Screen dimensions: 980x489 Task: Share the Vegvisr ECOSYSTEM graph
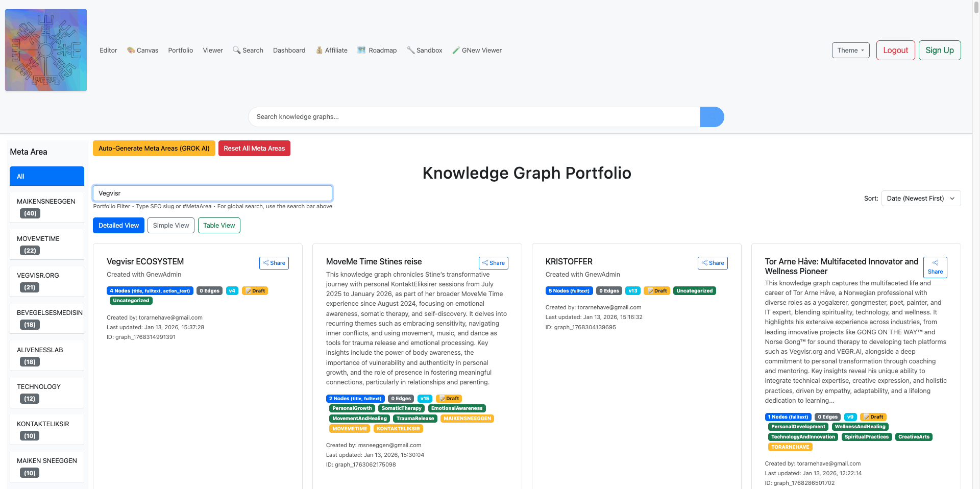[274, 263]
